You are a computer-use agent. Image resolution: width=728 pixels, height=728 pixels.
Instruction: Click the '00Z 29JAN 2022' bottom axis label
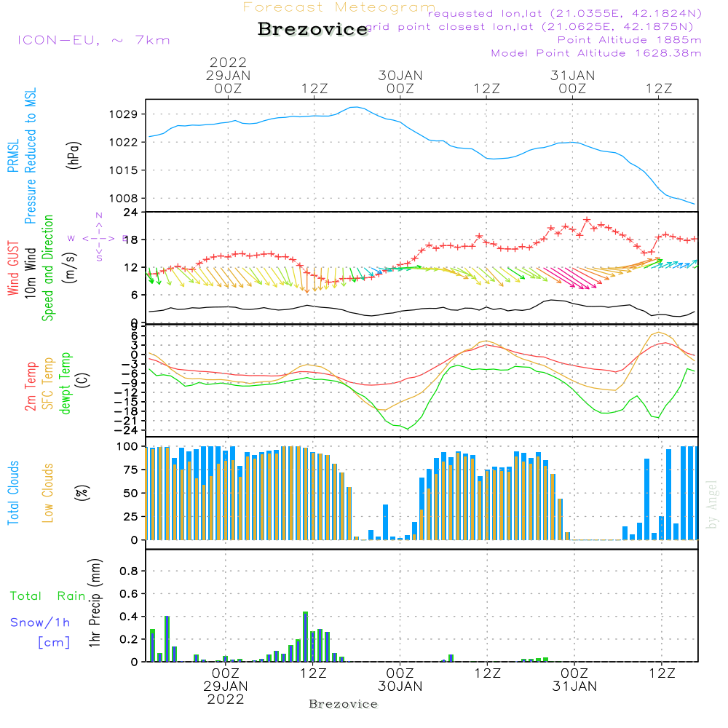click(226, 687)
